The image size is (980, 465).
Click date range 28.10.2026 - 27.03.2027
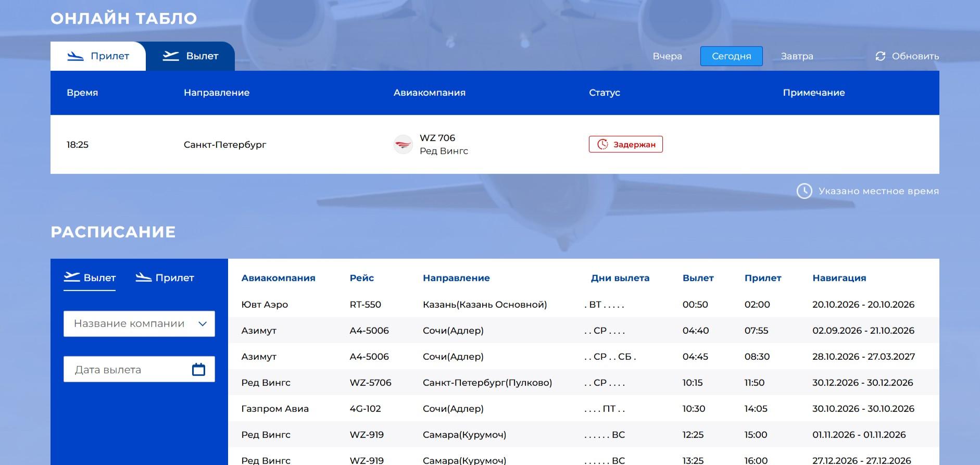(863, 357)
